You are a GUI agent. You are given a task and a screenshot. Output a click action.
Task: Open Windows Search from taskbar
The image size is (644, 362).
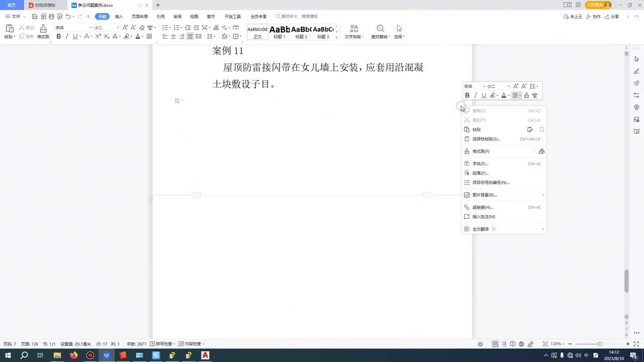[x=24, y=355]
